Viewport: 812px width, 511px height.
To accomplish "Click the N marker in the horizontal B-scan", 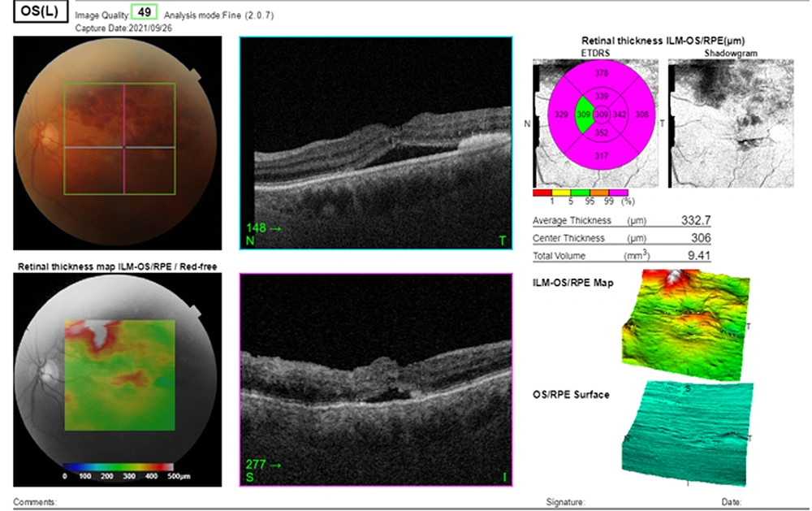I will click(x=250, y=241).
